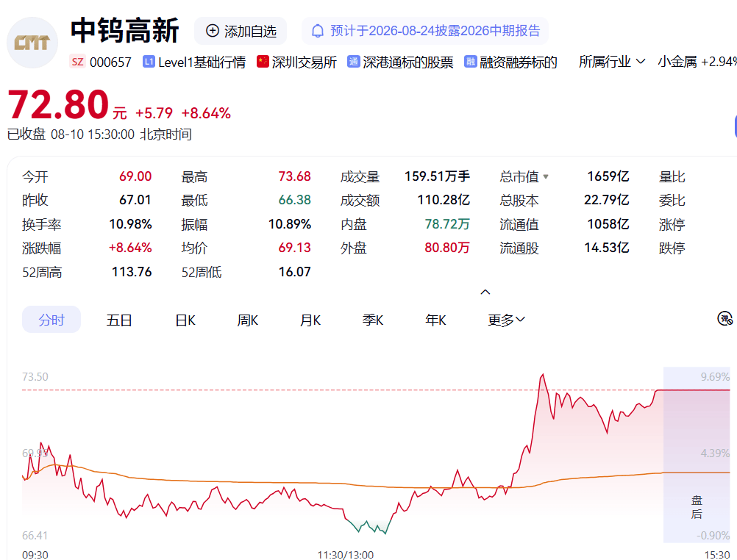Click the China flag icon
The height and width of the screenshot is (560, 737).
(x=263, y=62)
